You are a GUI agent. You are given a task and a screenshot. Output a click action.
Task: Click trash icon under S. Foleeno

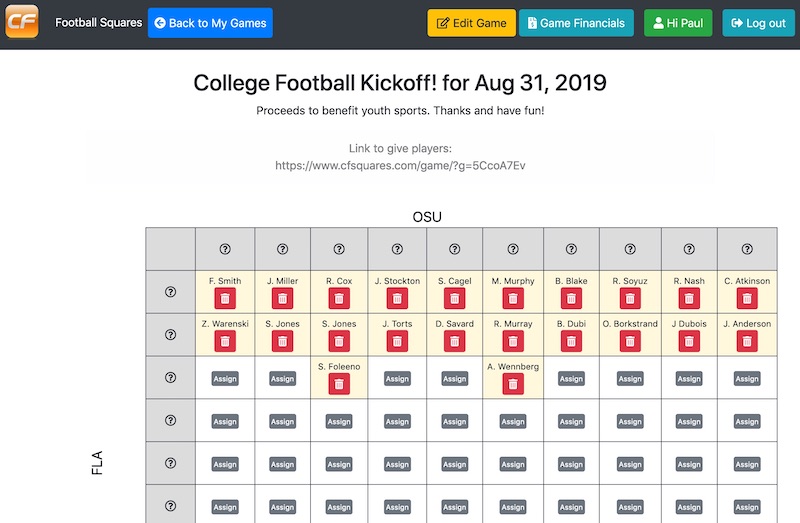pyautogui.click(x=339, y=384)
